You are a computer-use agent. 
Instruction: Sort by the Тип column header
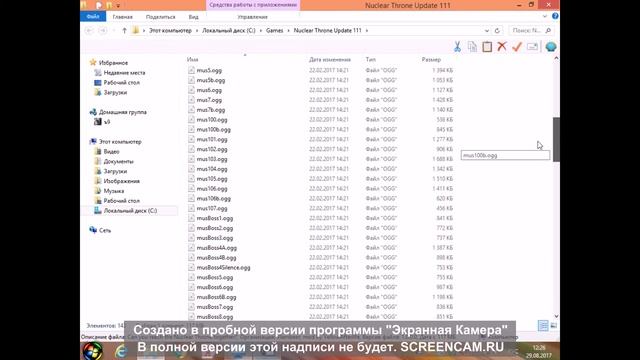tap(371, 60)
